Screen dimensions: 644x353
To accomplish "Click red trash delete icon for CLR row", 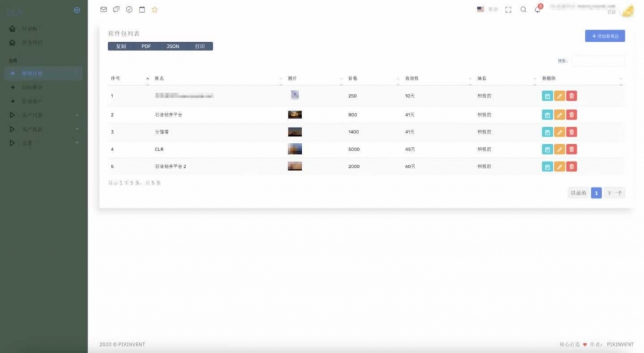I will tap(571, 149).
